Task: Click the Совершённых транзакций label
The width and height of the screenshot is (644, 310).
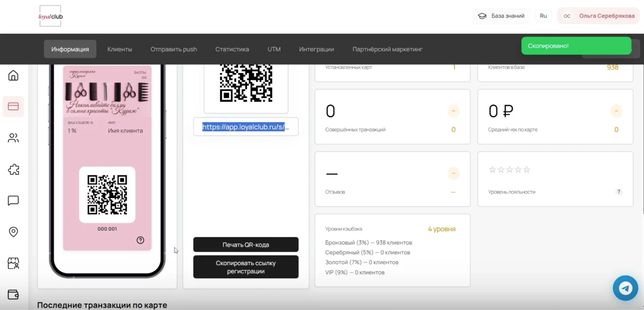Action: [355, 130]
